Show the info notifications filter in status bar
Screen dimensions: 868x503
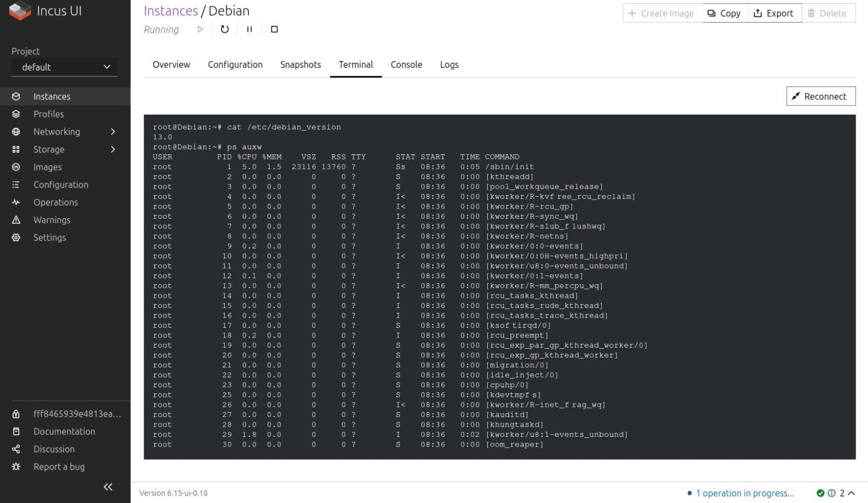832,493
